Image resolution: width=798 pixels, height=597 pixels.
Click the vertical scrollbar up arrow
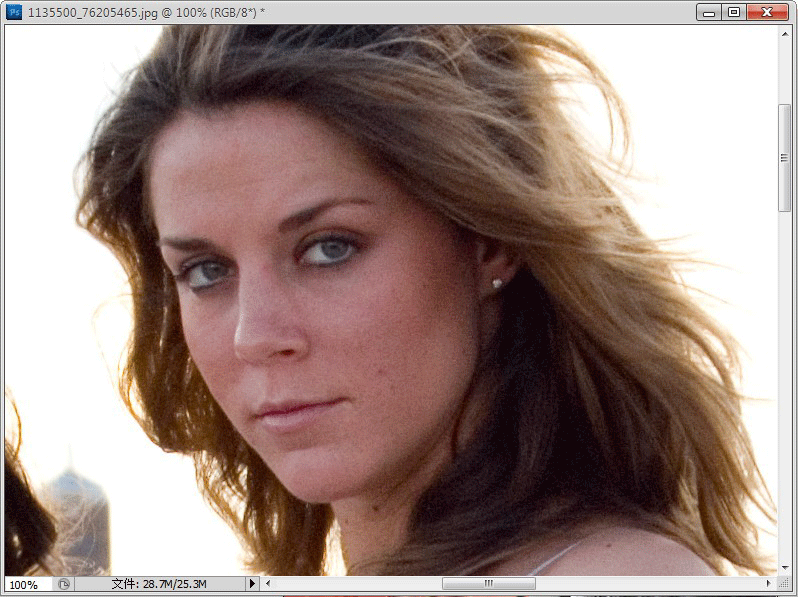pos(785,34)
